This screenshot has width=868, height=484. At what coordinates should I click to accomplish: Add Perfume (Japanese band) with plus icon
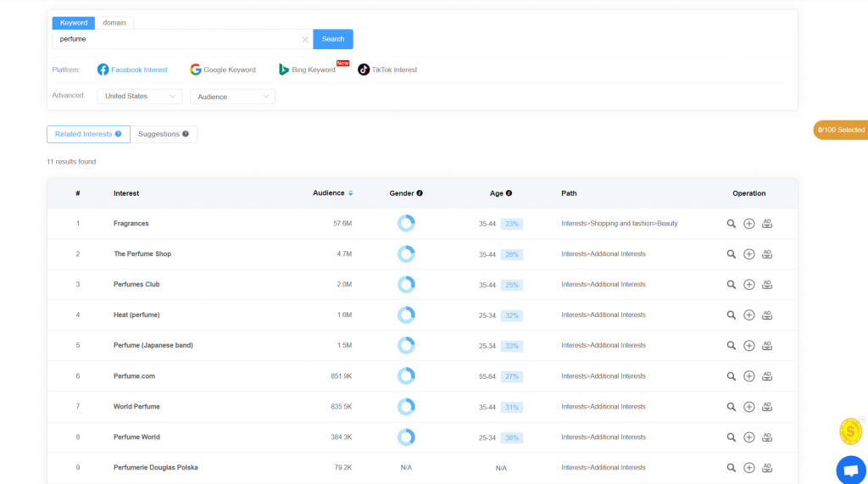pos(749,346)
